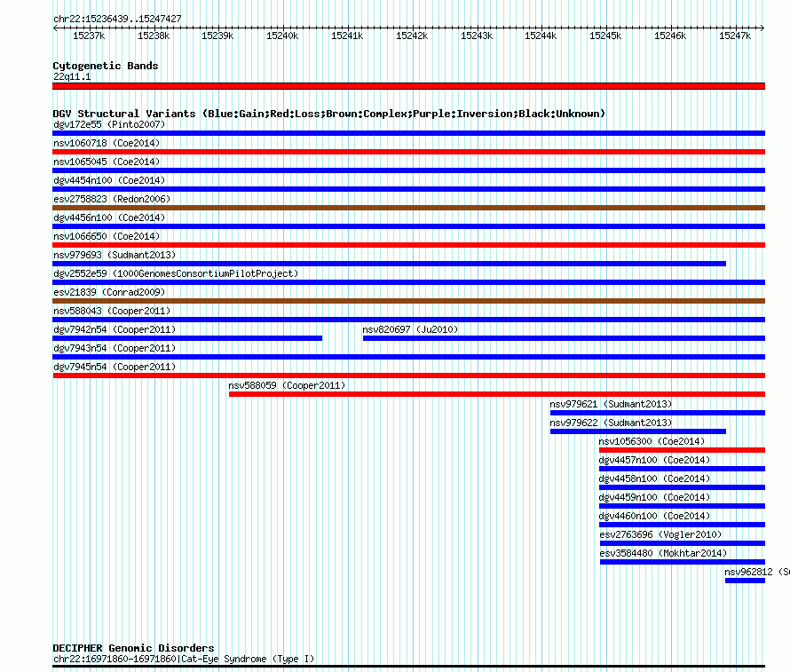Image resolution: width=790 pixels, height=672 pixels.
Task: Open the nsv588059 (Cooper2011) variant label
Action: point(287,385)
